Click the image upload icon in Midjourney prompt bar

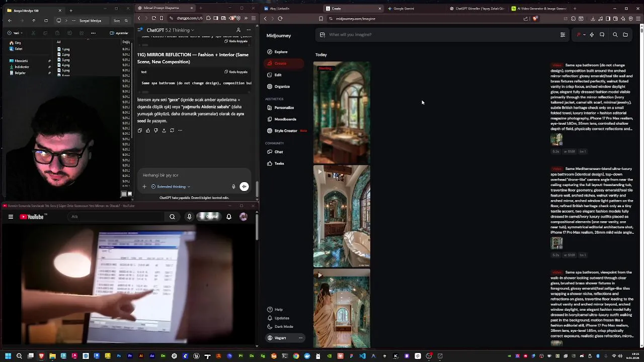tap(323, 35)
